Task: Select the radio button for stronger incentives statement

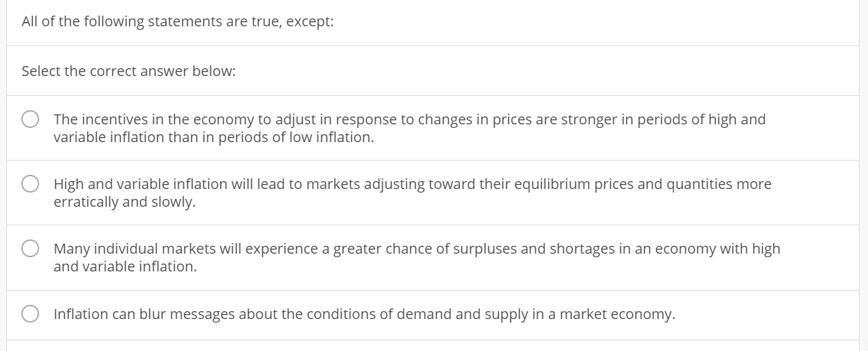Action: tap(31, 120)
